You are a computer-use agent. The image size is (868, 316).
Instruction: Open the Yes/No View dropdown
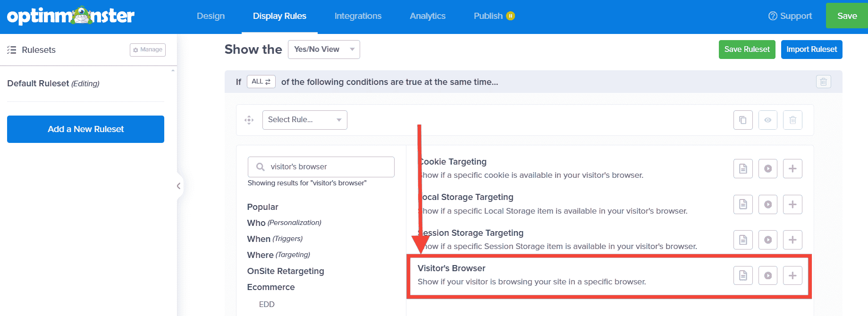[x=324, y=50]
